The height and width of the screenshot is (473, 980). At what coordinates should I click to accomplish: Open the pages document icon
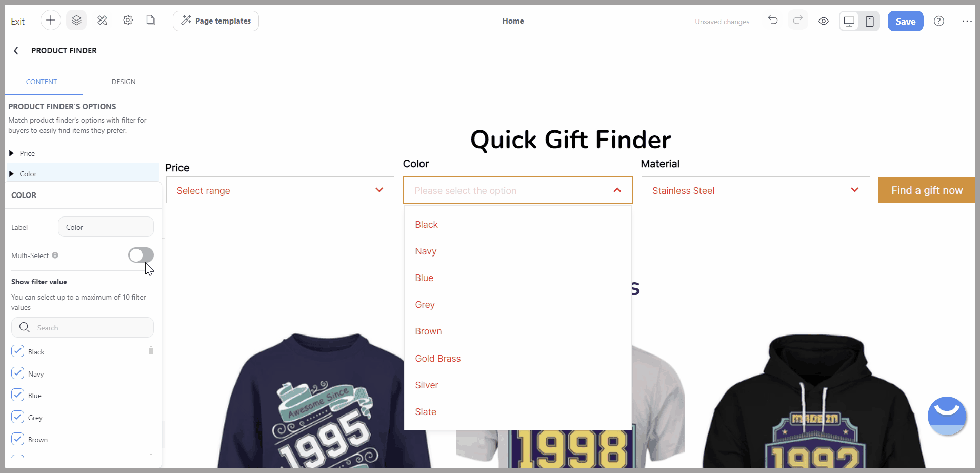point(151,21)
